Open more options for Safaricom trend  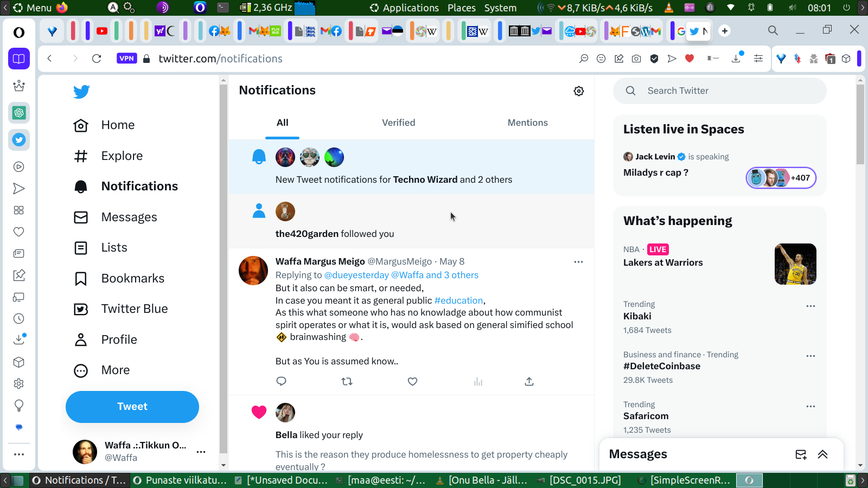point(810,407)
